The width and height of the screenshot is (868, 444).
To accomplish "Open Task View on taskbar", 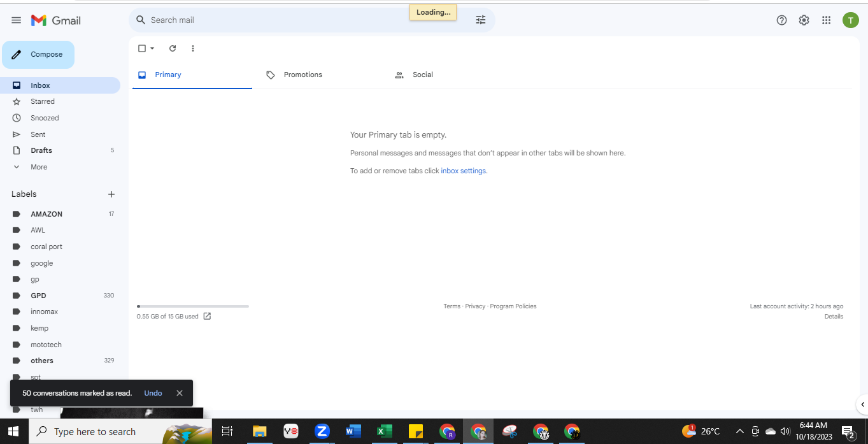I will click(x=227, y=431).
